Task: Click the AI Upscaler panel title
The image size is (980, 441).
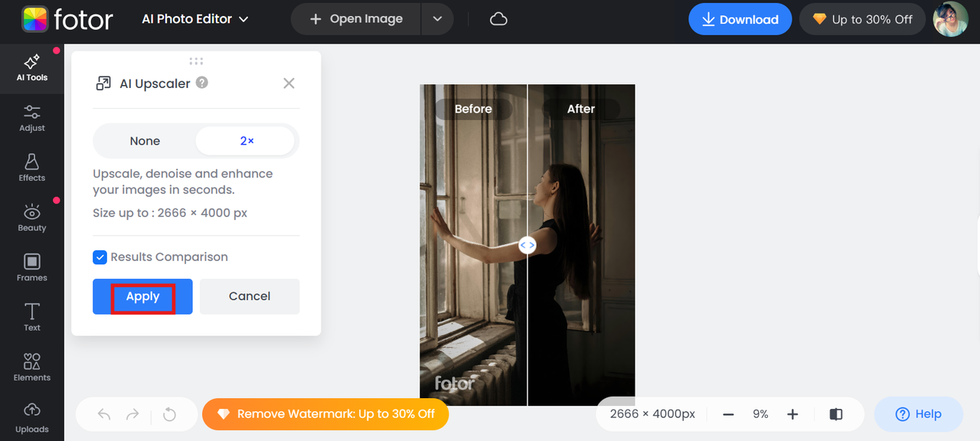Action: [155, 83]
